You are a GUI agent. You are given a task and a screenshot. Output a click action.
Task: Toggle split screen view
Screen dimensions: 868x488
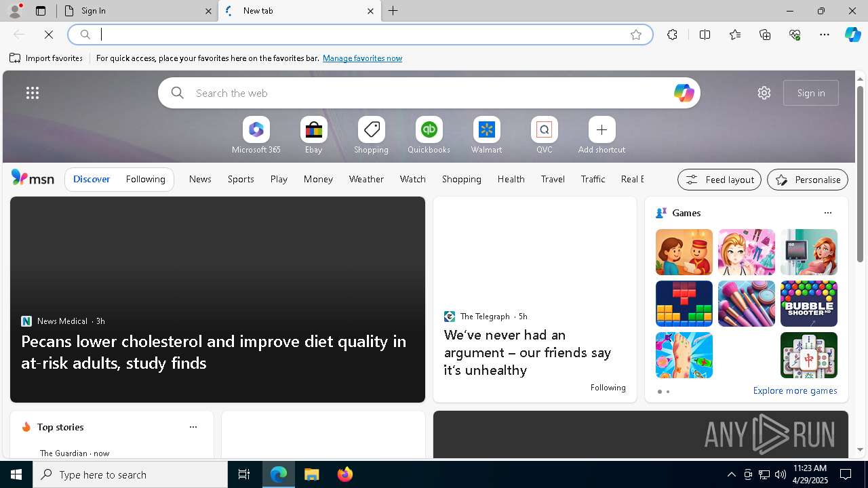pyautogui.click(x=705, y=35)
